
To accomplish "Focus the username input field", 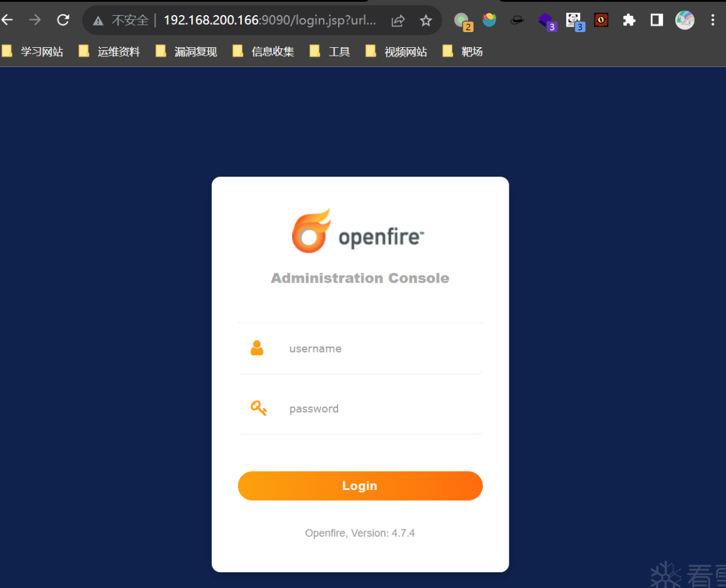I will click(360, 348).
